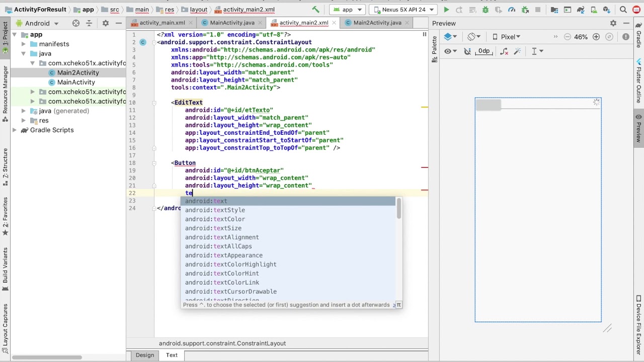Open Project panel settings gear
Screen dimensions: 644x362
coord(105,23)
